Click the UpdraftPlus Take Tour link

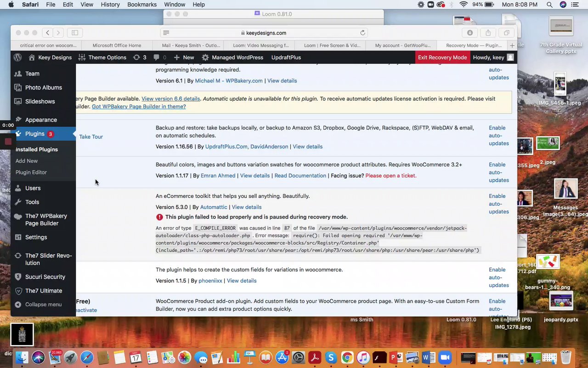point(91,137)
